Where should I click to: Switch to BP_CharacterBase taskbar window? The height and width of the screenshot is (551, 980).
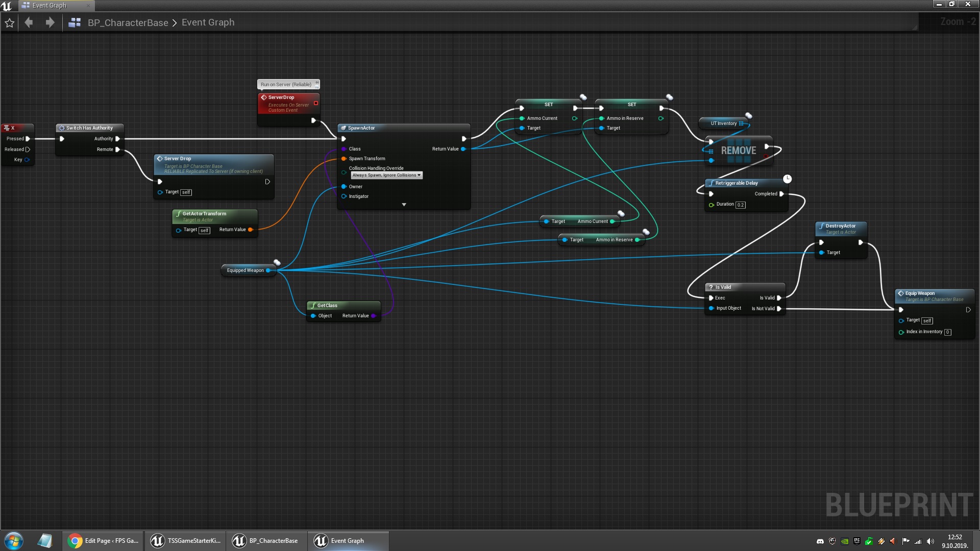[x=265, y=541]
